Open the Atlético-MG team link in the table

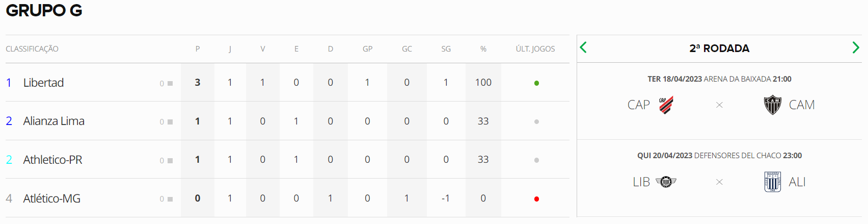point(52,198)
